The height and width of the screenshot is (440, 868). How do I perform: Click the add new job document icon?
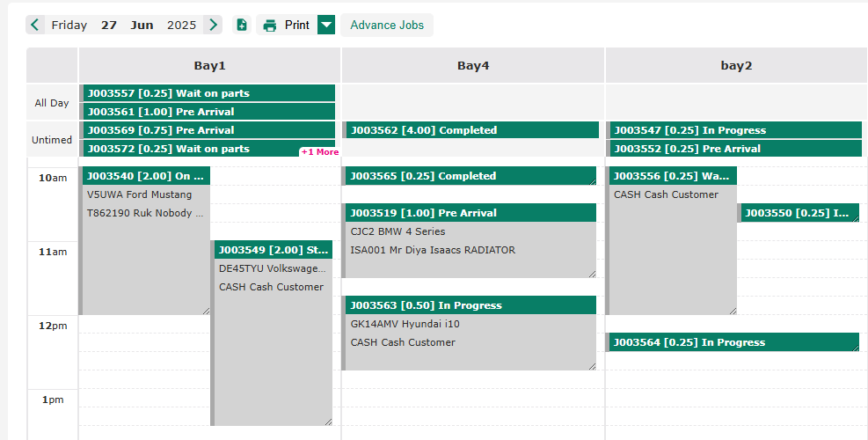[x=242, y=25]
